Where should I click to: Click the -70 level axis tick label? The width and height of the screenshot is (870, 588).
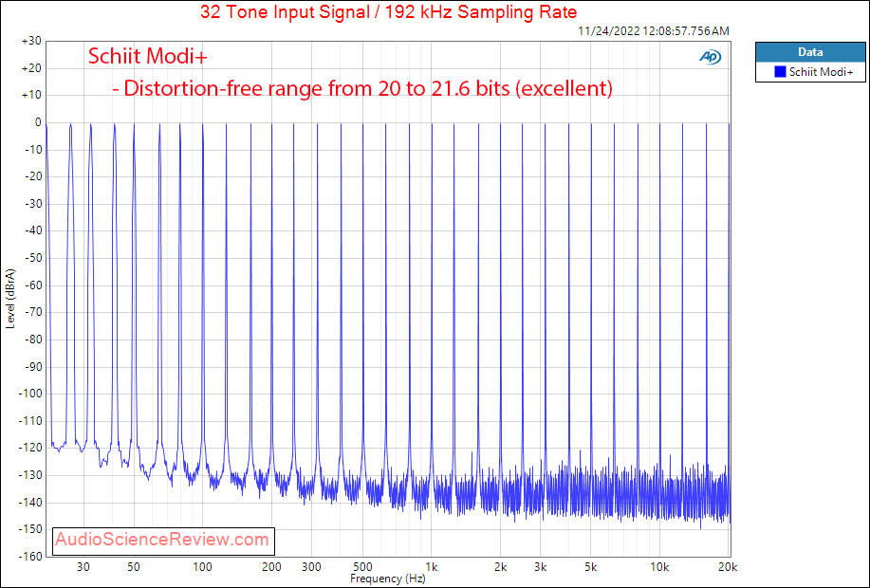coord(32,312)
